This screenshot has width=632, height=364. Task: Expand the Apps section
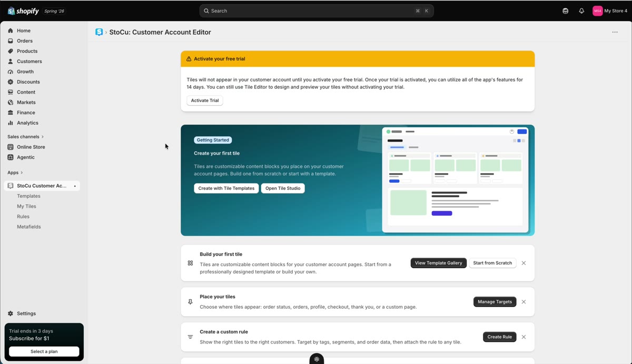[15, 173]
